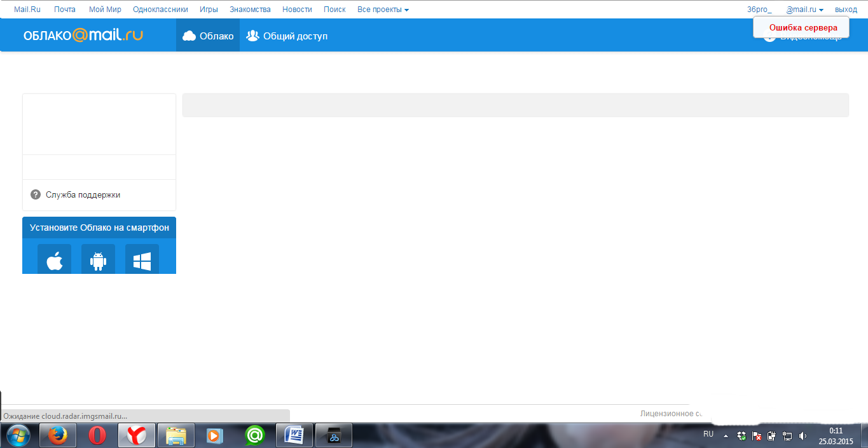Open the Одноклассники link
This screenshot has width=868, height=448.
[160, 10]
